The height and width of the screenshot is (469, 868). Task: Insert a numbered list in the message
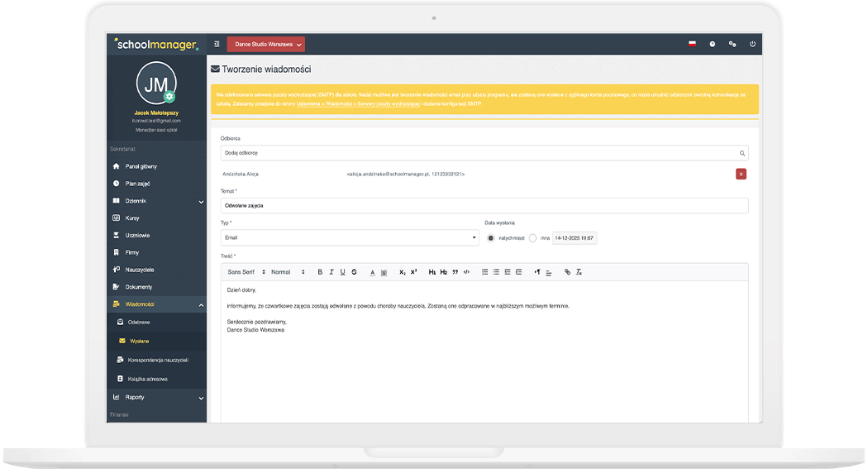485,272
